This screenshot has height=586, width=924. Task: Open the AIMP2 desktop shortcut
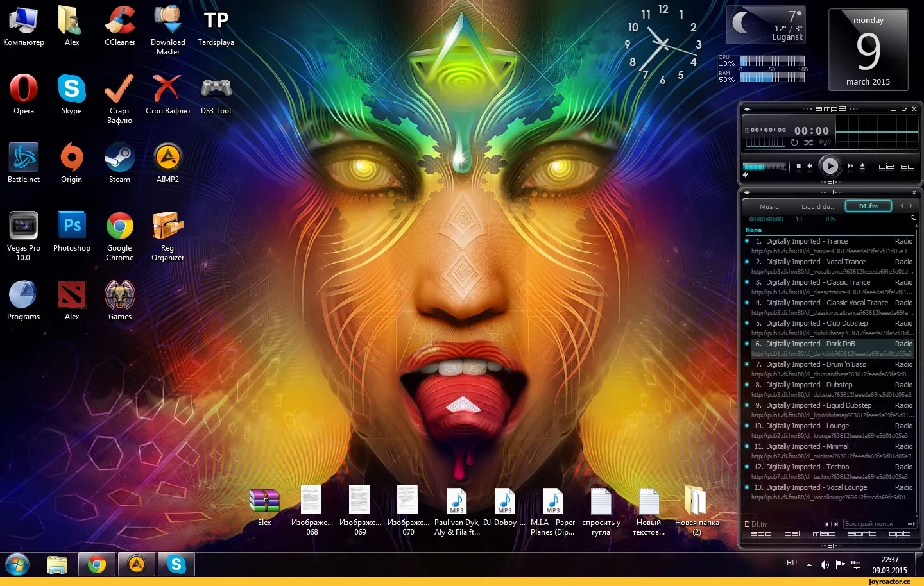coord(168,163)
